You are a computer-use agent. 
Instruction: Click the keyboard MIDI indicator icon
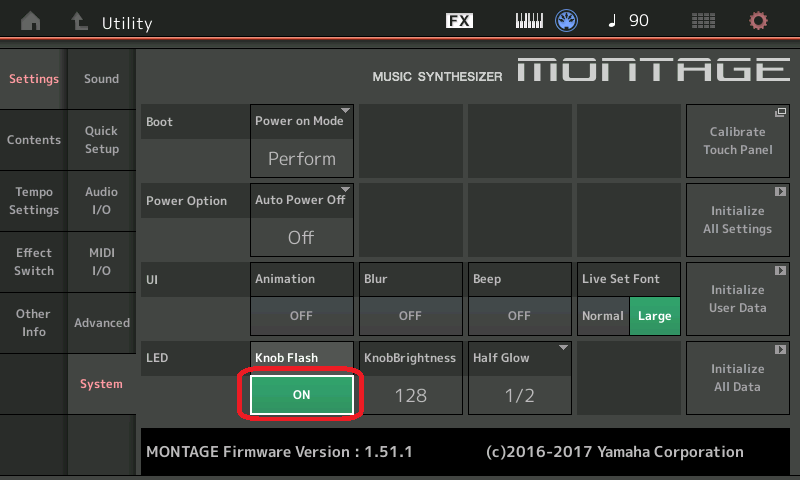[x=532, y=21]
